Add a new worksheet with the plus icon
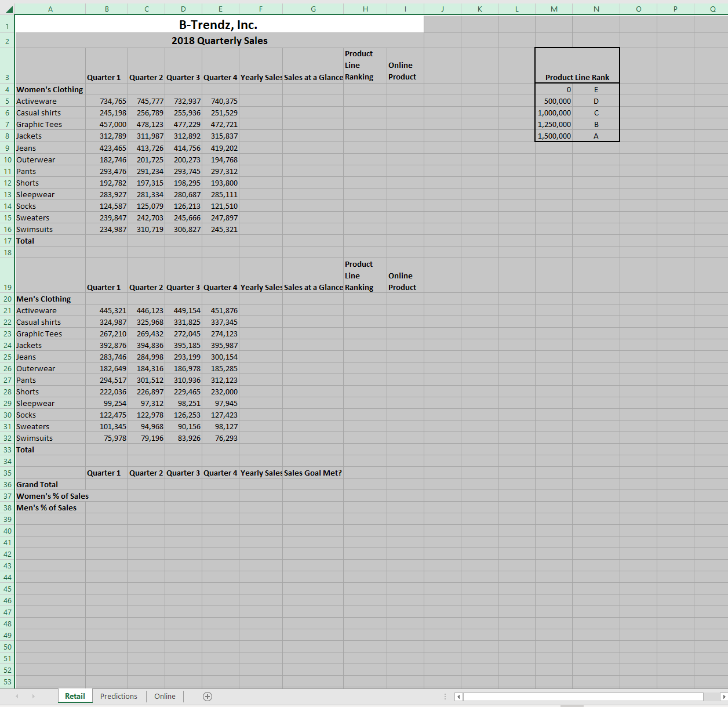The image size is (728, 707). click(x=207, y=696)
